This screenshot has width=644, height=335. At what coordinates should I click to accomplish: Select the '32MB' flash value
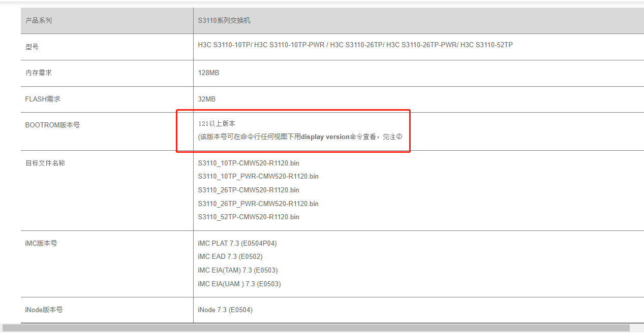point(207,99)
